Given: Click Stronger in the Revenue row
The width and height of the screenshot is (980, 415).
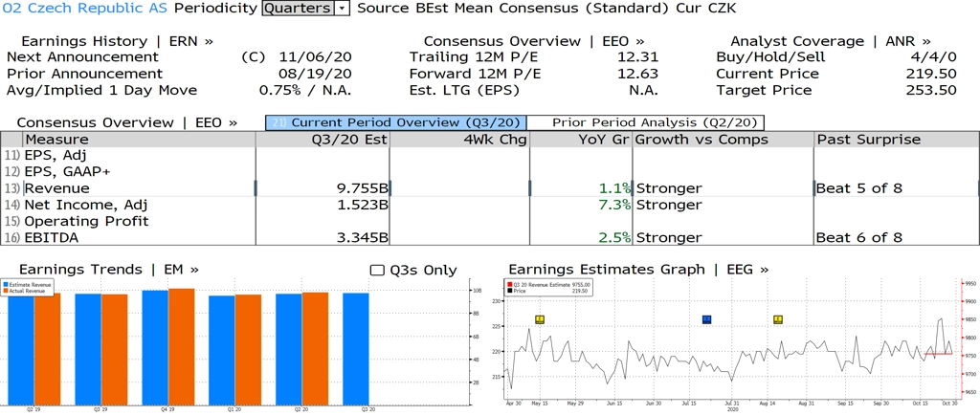Looking at the screenshot, I should [x=668, y=188].
